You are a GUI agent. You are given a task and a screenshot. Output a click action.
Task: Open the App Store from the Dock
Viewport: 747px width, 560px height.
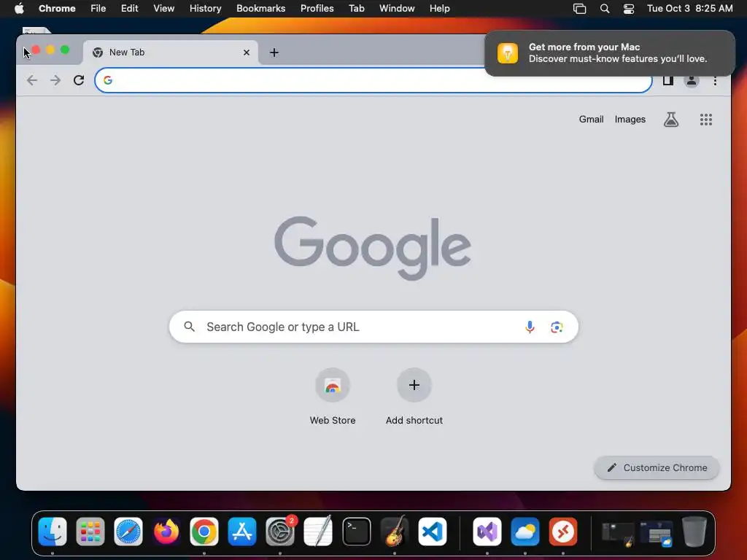point(242,532)
